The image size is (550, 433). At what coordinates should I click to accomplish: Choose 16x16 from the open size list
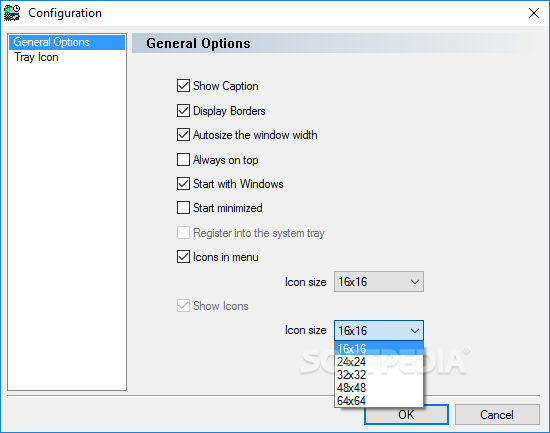tap(379, 348)
